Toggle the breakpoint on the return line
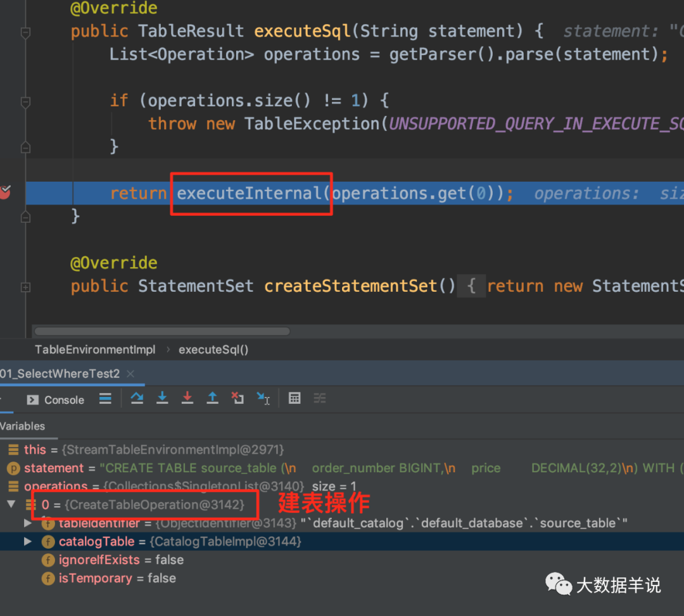 5,192
